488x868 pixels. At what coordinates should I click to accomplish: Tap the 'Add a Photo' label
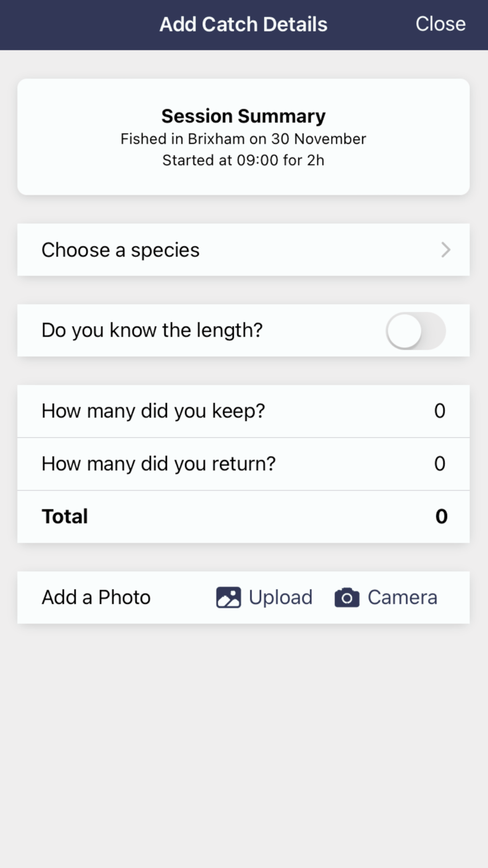(96, 597)
